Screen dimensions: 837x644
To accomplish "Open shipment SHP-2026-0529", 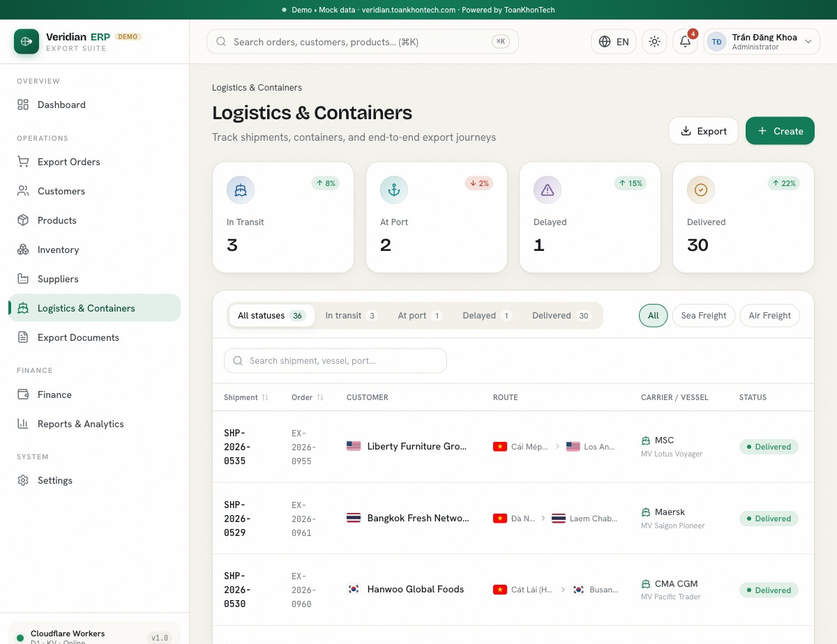I will coord(237,519).
